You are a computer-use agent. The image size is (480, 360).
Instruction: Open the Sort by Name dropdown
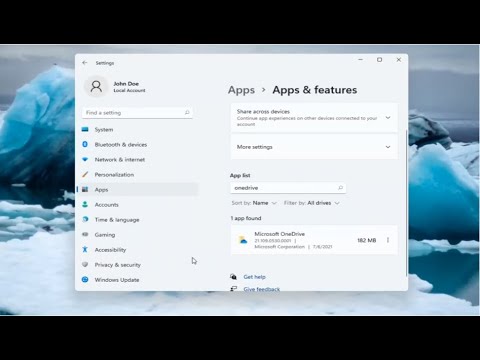click(x=254, y=203)
